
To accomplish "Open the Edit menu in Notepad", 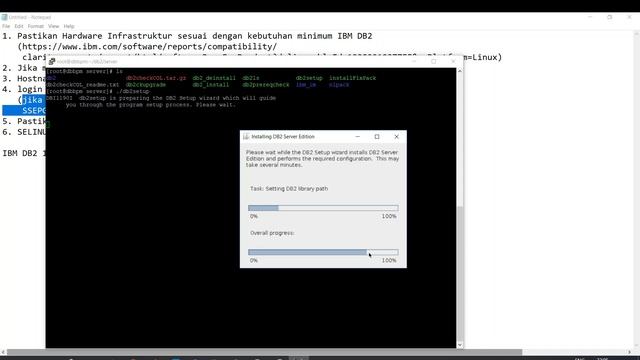I will (x=19, y=26).
